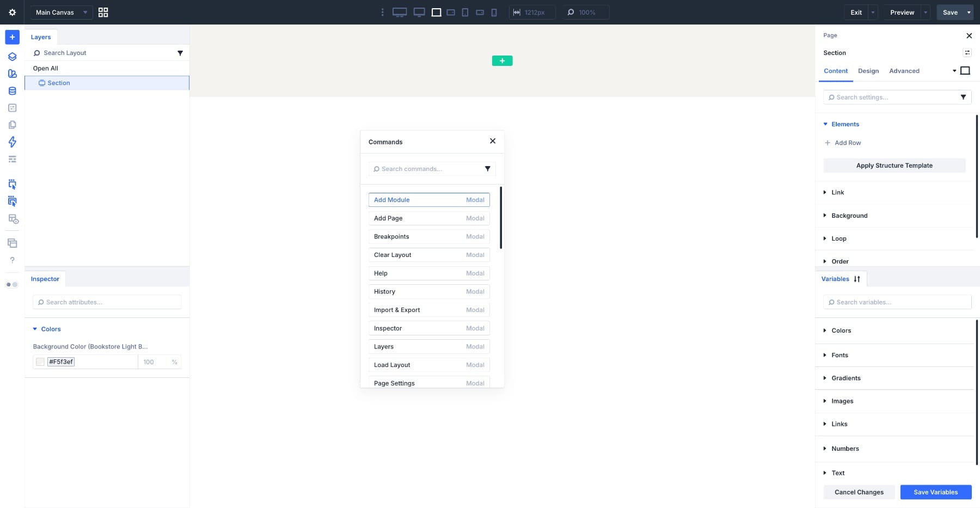This screenshot has height=508, width=980.
Task: Click the color opacity 100 field
Action: (x=155, y=362)
